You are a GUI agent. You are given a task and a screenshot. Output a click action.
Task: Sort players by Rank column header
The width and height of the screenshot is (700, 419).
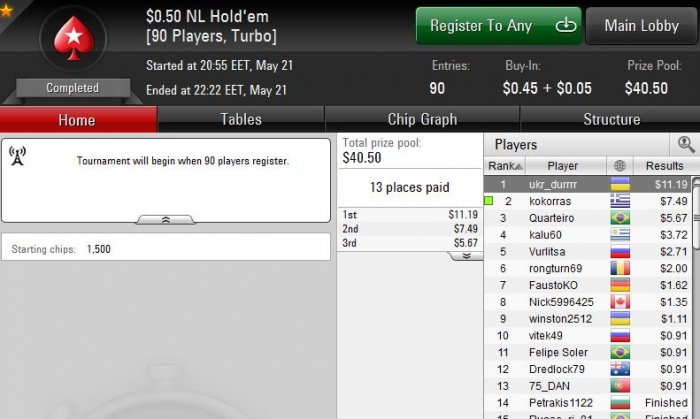tap(504, 166)
